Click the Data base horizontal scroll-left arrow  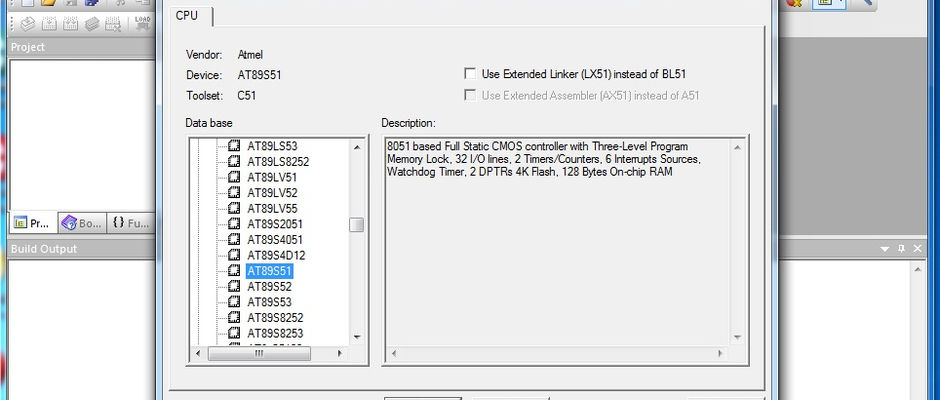[198, 354]
